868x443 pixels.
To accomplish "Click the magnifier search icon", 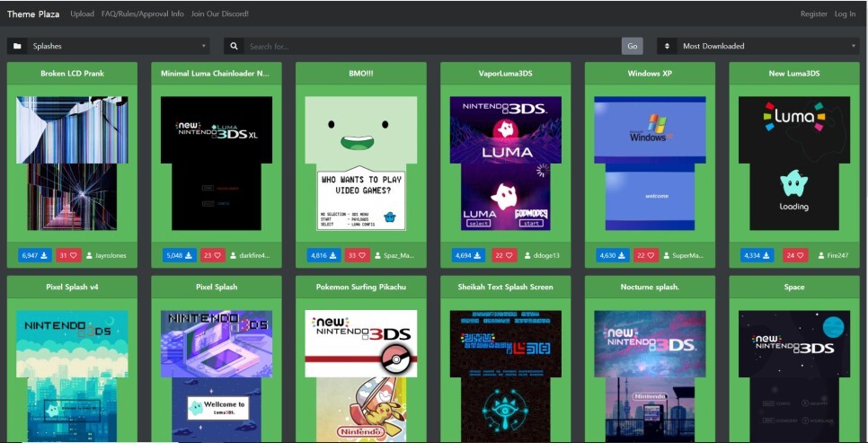I will coord(235,46).
